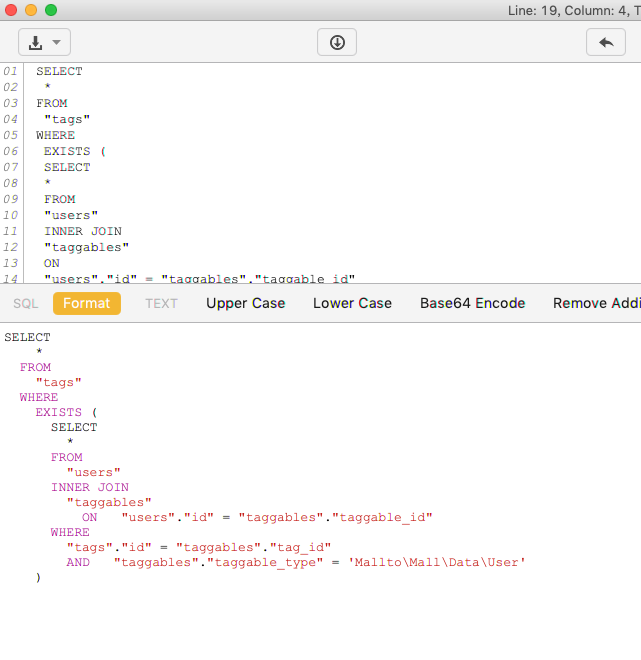The width and height of the screenshot is (641, 660).
Task: Click Upper Case action
Action: 246,303
